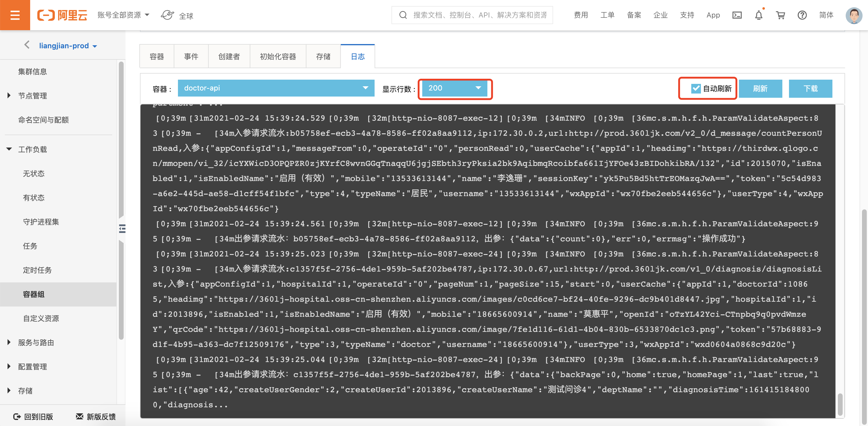
Task: Open the notifications bell
Action: pos(759,15)
